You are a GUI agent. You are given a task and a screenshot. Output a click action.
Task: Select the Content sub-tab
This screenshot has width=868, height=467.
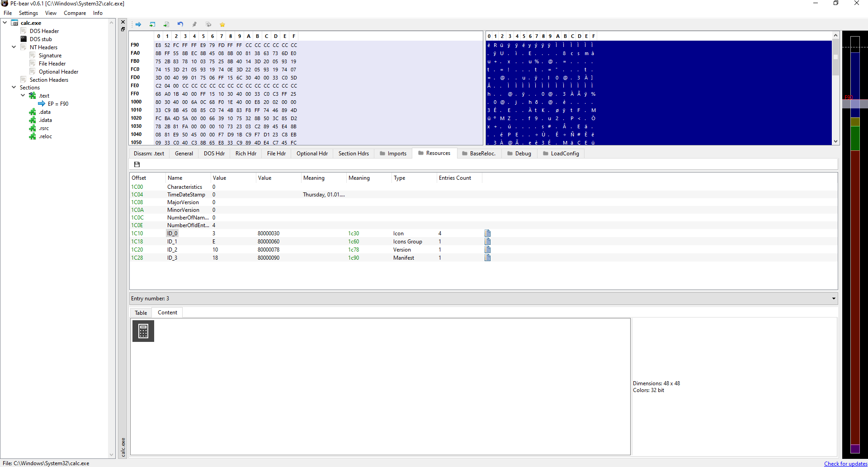pos(167,313)
